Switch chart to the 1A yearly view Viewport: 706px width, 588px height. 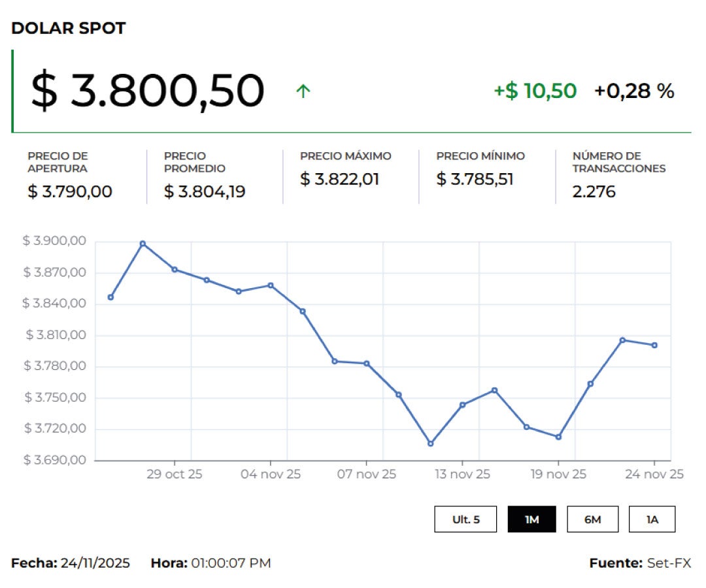click(x=652, y=519)
